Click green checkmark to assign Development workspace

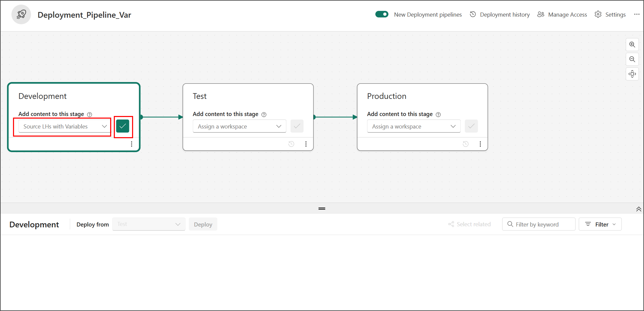pyautogui.click(x=123, y=126)
